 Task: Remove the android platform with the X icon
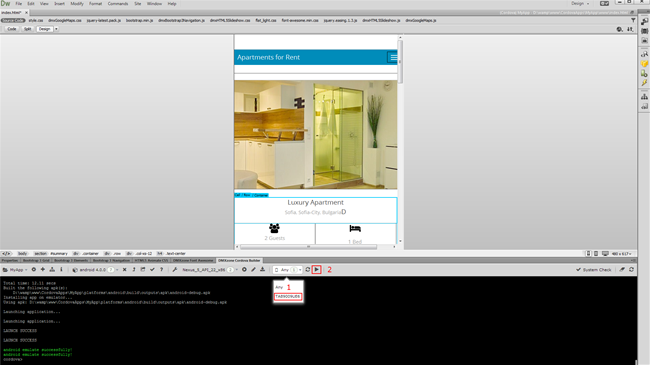tap(124, 270)
